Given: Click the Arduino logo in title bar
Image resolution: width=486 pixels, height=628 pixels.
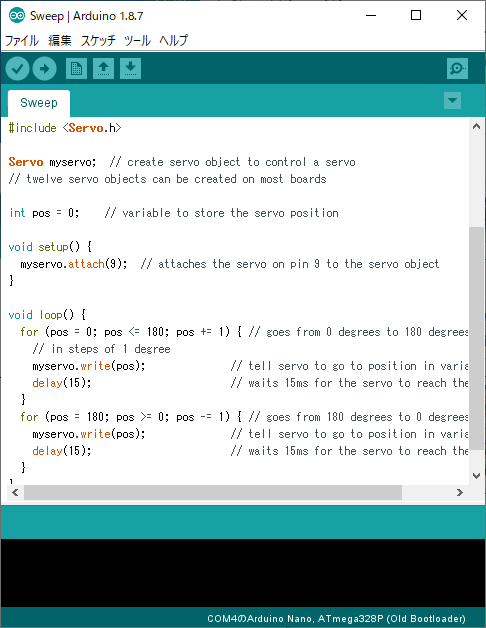Looking at the screenshot, I should click(17, 16).
